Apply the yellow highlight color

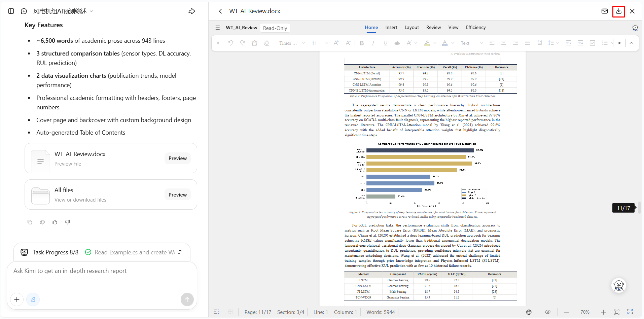click(427, 43)
